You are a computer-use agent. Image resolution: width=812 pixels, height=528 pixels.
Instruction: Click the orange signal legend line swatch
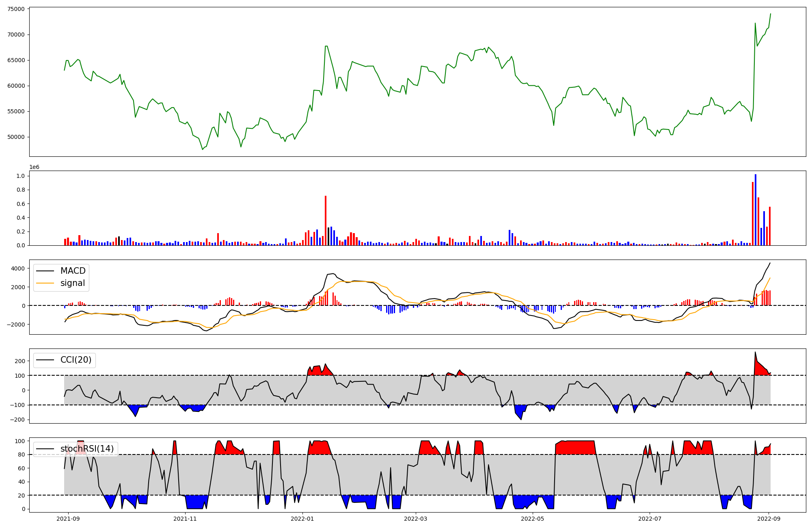(x=45, y=283)
